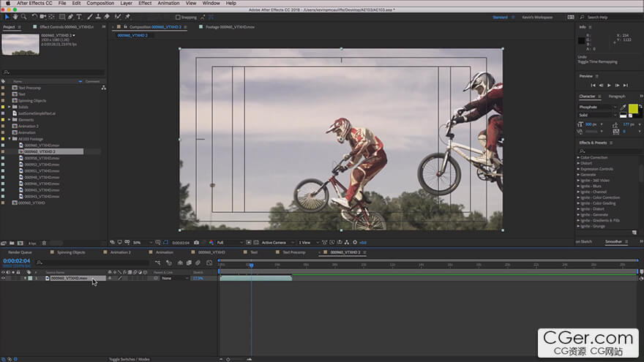
Task: Select the Roto Brush tool
Action: pos(118,17)
